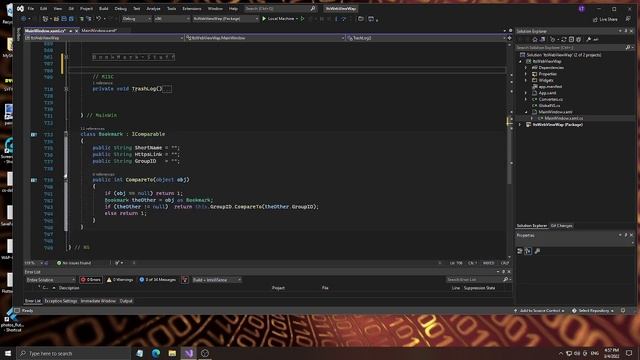Toggle pin on the MainWindow.xaml.cs tab
This screenshot has height=360, width=640.
coord(71,31)
